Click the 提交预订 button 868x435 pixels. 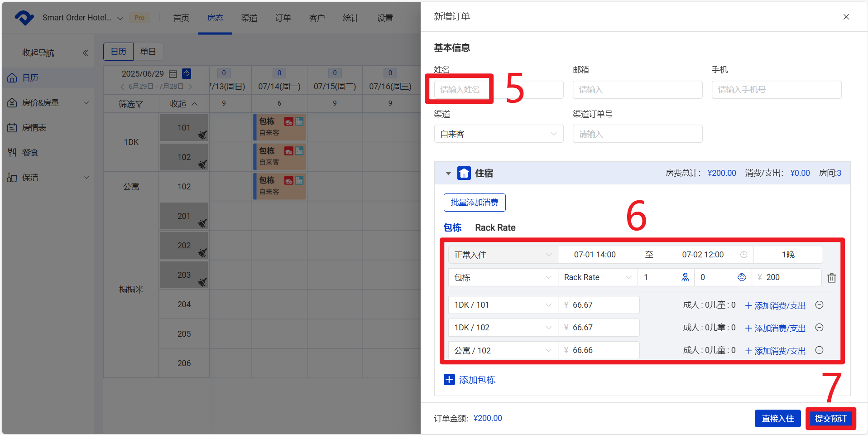(830, 419)
